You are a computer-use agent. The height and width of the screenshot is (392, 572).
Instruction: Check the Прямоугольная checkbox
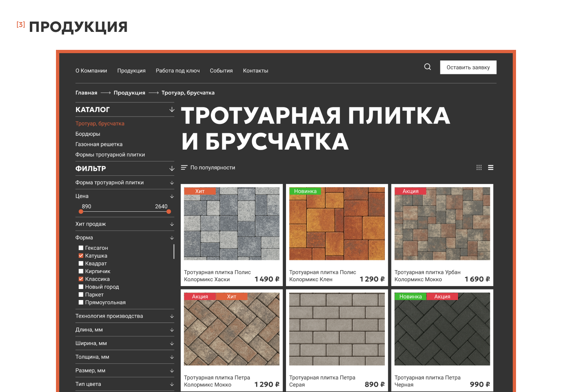pyautogui.click(x=81, y=302)
